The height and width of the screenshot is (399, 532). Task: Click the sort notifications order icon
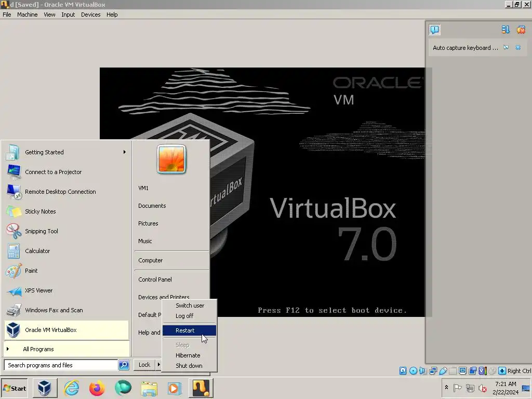click(506, 30)
